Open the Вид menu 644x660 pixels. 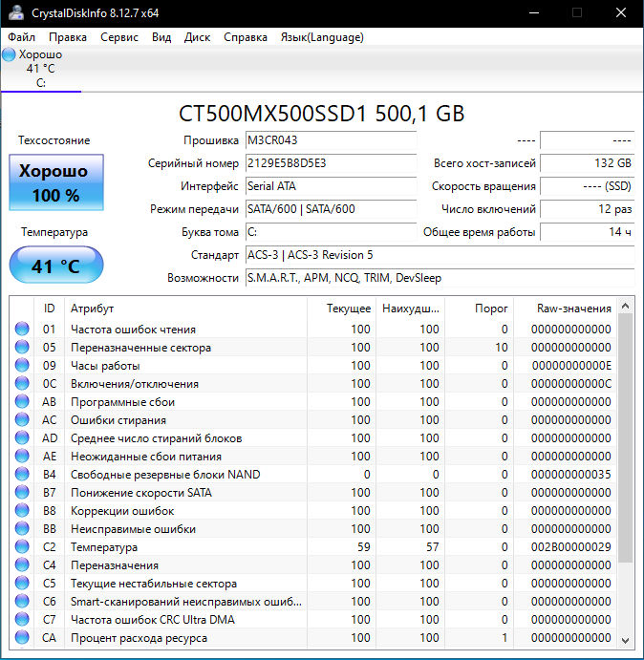click(x=161, y=37)
